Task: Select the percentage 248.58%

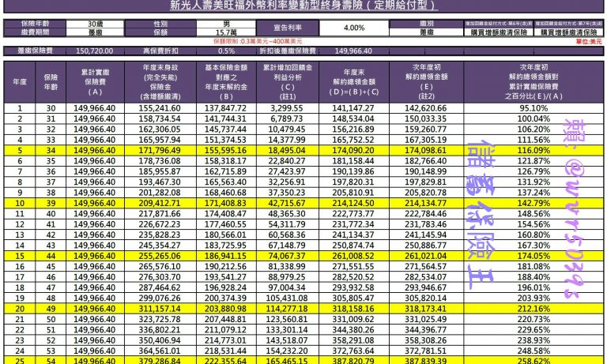Action: point(533,351)
